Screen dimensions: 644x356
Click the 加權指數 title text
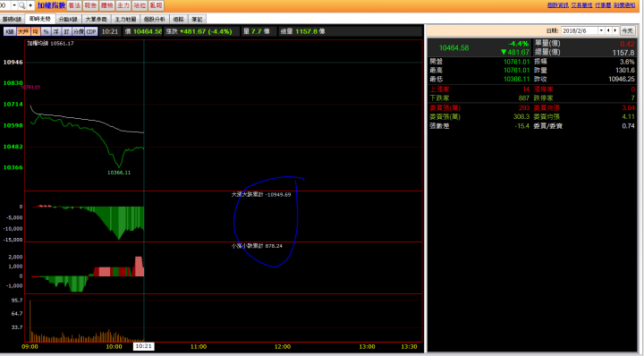(51, 5)
